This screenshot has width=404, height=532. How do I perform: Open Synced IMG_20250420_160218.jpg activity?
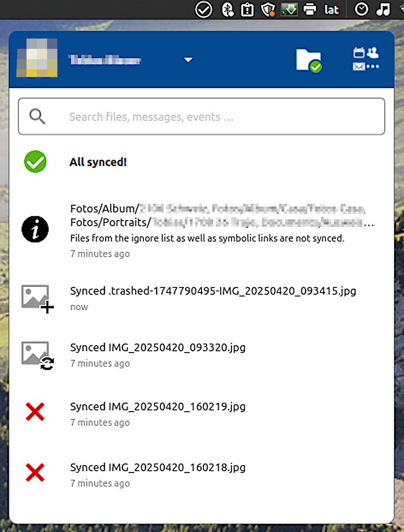pos(157,467)
